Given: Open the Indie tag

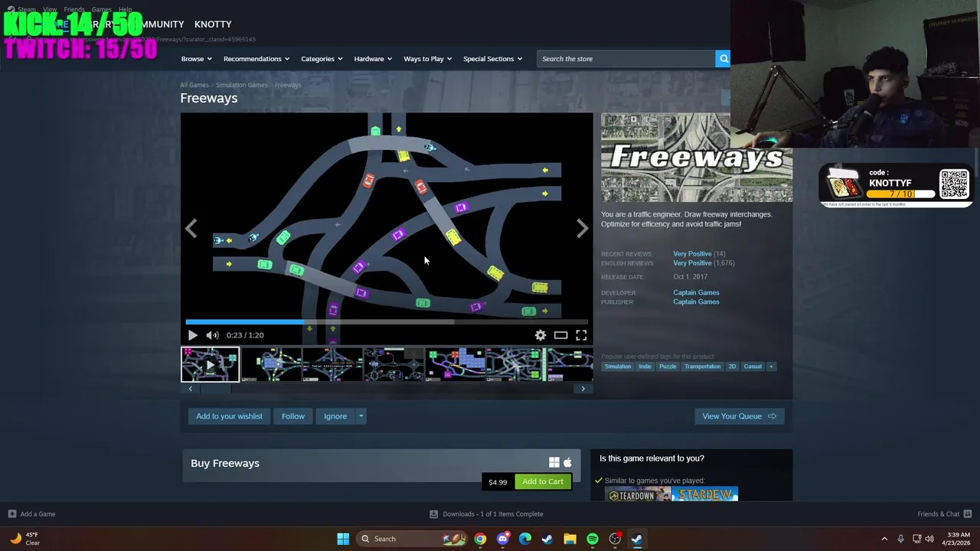Looking at the screenshot, I should click(x=645, y=367).
